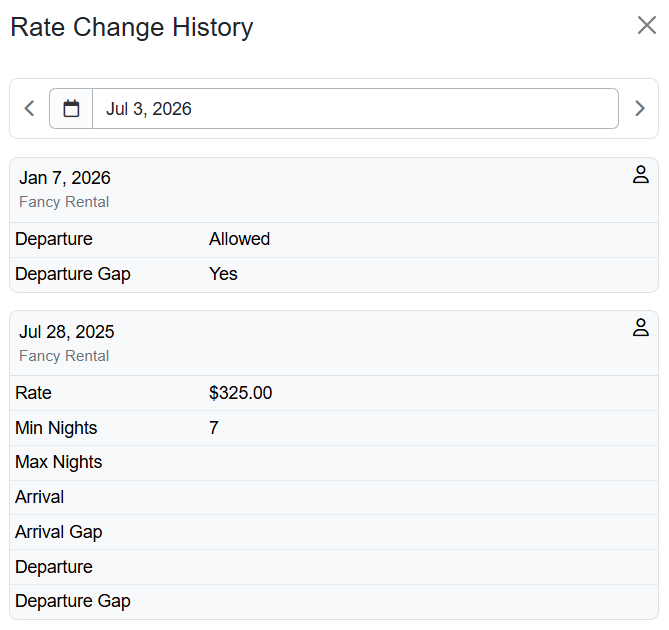Screen dimensions: 669x630
Task: Select Departure label in Jan 7, 2026 entry
Action: click(54, 239)
